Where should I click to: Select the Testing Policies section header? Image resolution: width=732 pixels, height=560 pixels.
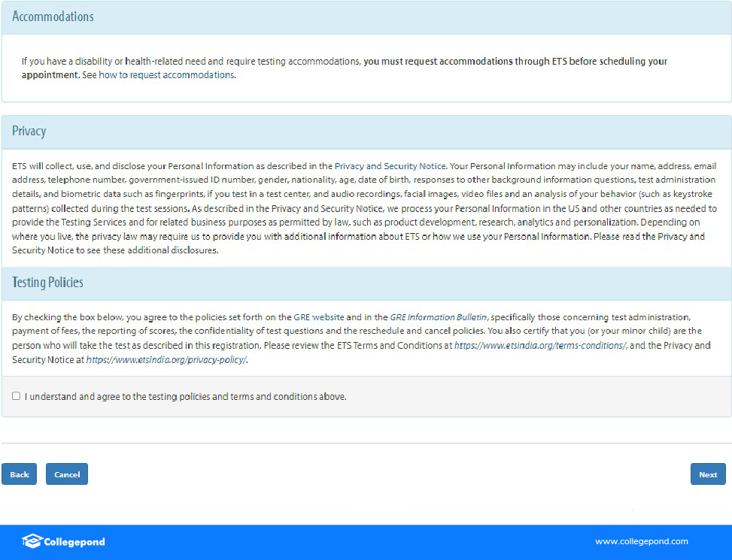[47, 283]
